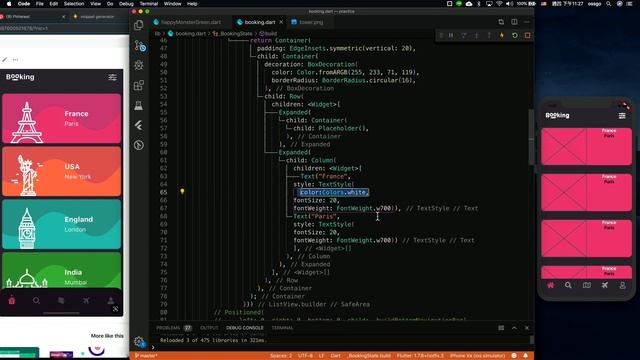Close the bottom debug panel
Image resolution: width=640 pixels, height=360 pixels.
pos(527,328)
